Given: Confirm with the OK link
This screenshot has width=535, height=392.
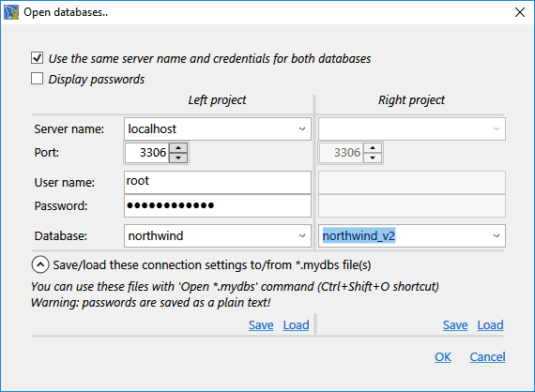Looking at the screenshot, I should tap(443, 357).
